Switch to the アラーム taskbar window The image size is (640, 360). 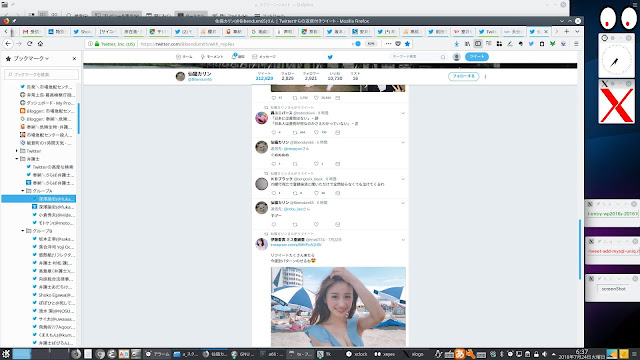[158, 354]
